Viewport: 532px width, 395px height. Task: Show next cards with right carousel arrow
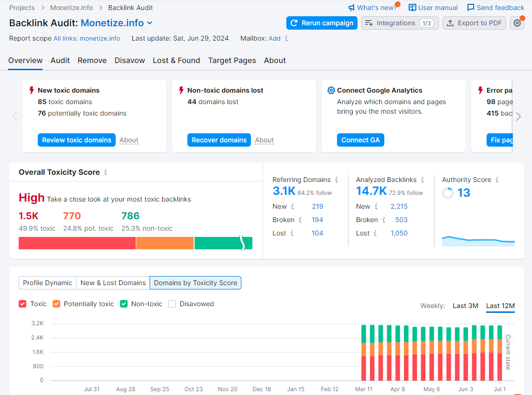coord(519,117)
